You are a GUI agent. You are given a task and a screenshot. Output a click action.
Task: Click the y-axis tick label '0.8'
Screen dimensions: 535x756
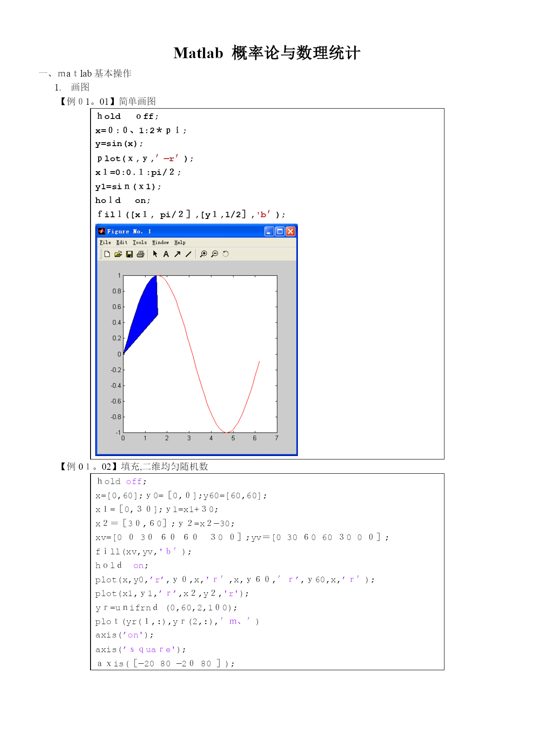pos(116,291)
